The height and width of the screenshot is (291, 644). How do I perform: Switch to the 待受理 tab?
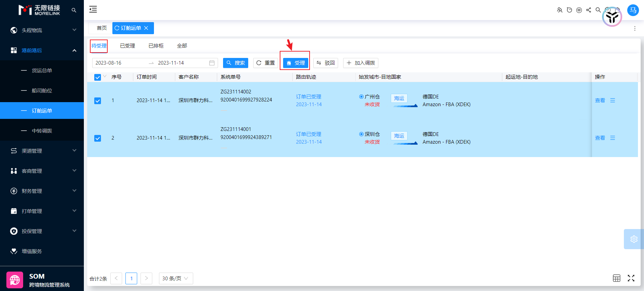point(99,46)
